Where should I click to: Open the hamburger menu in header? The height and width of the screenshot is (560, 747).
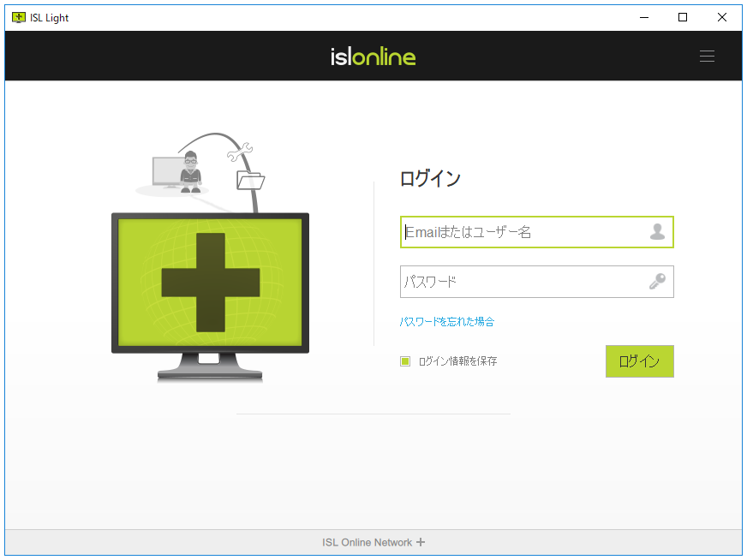(707, 57)
